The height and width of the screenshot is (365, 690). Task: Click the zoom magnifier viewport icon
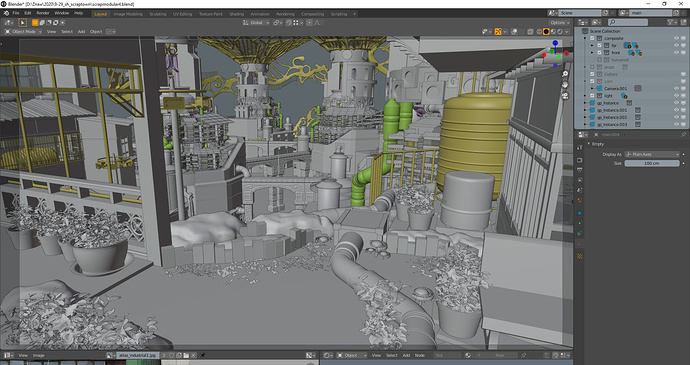point(565,74)
